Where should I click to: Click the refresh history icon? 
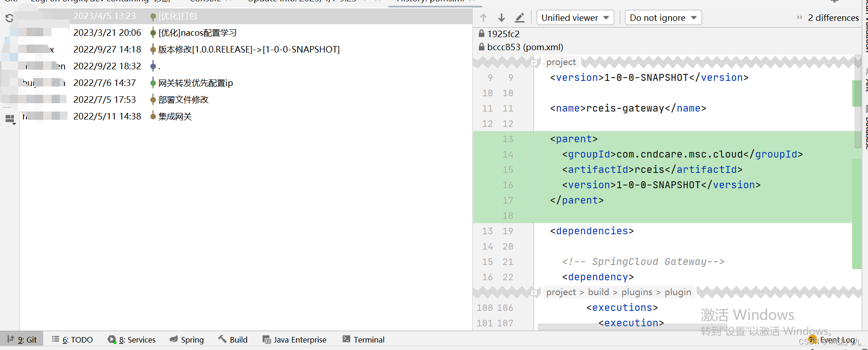coord(9,18)
